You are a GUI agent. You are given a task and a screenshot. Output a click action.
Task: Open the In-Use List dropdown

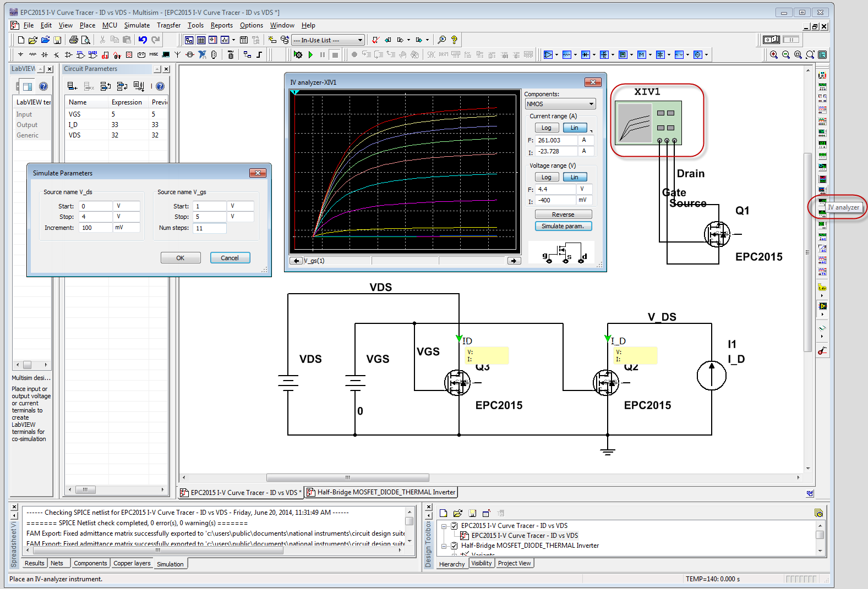328,40
